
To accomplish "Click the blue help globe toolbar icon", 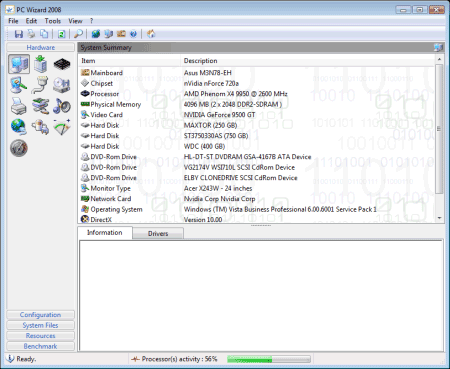I will click(133, 34).
